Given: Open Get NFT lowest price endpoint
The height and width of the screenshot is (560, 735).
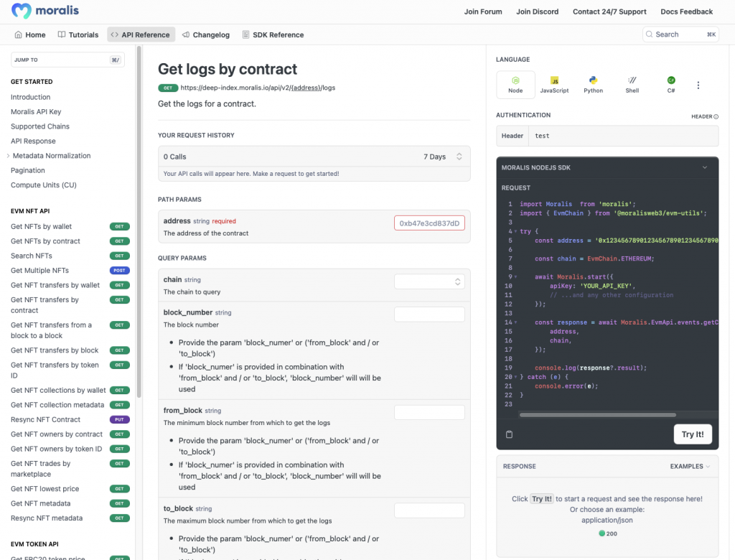Looking at the screenshot, I should (x=45, y=489).
